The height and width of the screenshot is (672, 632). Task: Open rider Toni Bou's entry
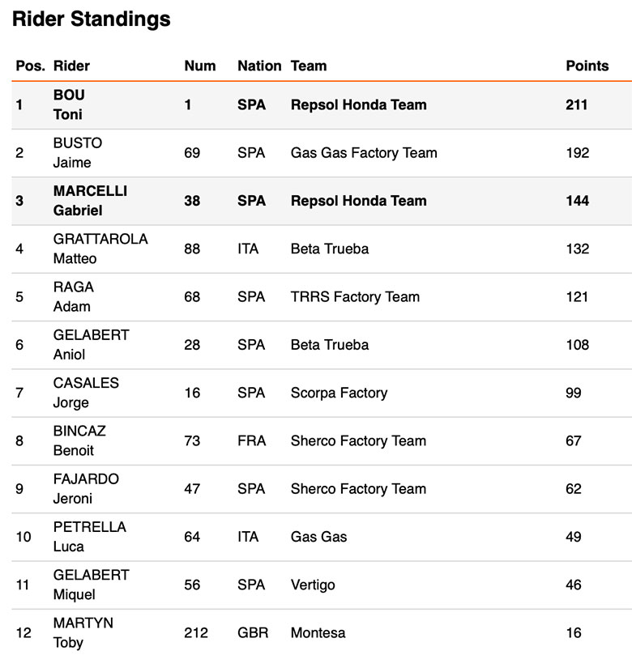tap(69, 104)
